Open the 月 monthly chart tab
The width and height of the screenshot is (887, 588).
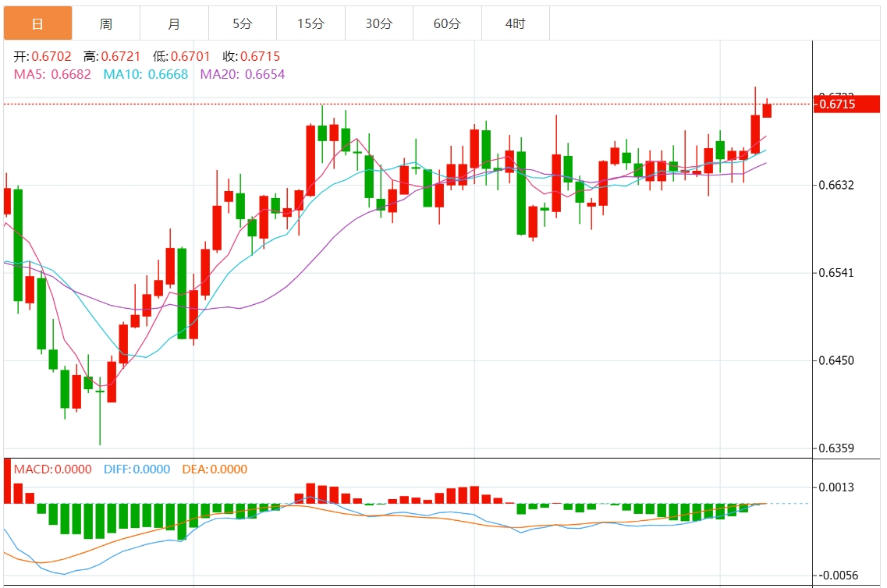tap(174, 24)
